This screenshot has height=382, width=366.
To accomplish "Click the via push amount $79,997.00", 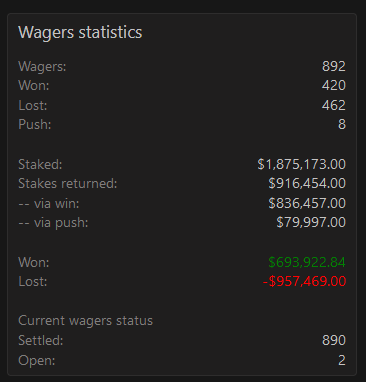I will coord(311,222).
